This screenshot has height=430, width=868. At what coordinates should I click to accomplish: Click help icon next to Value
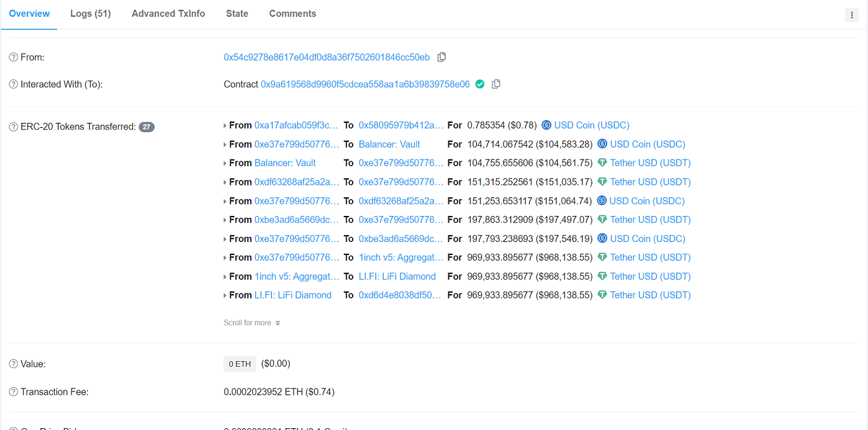(x=13, y=364)
